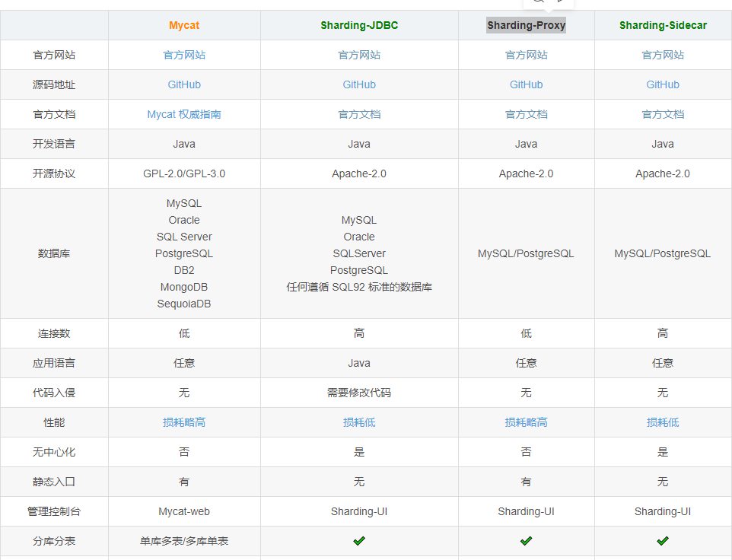732x560 pixels.
Task: Click the 开发语言 row label
Action: point(54,144)
